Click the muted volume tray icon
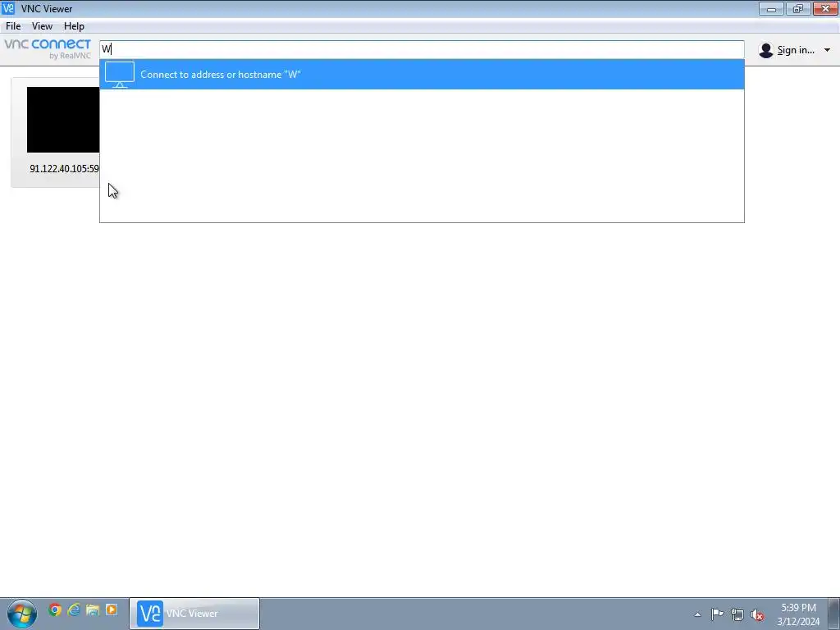The image size is (840, 630). click(757, 614)
